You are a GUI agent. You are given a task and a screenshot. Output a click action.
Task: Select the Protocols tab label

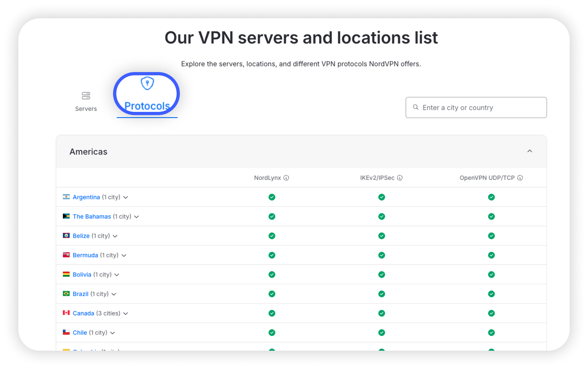pos(147,106)
